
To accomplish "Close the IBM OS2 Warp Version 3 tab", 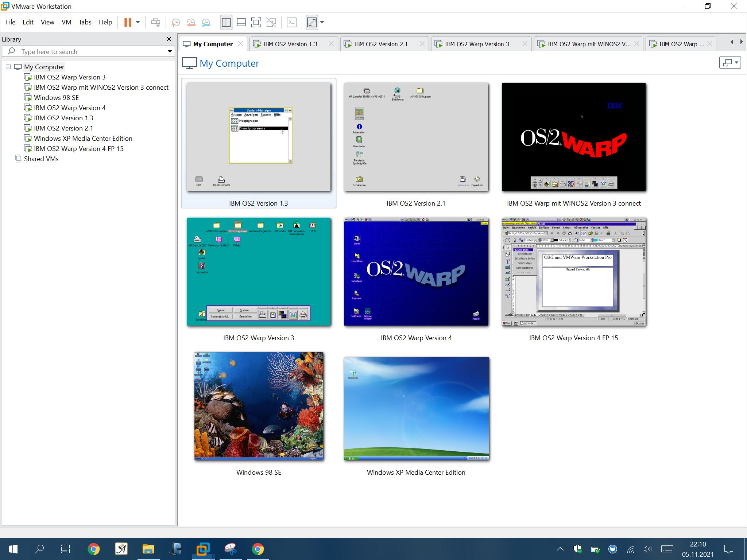I will (525, 44).
